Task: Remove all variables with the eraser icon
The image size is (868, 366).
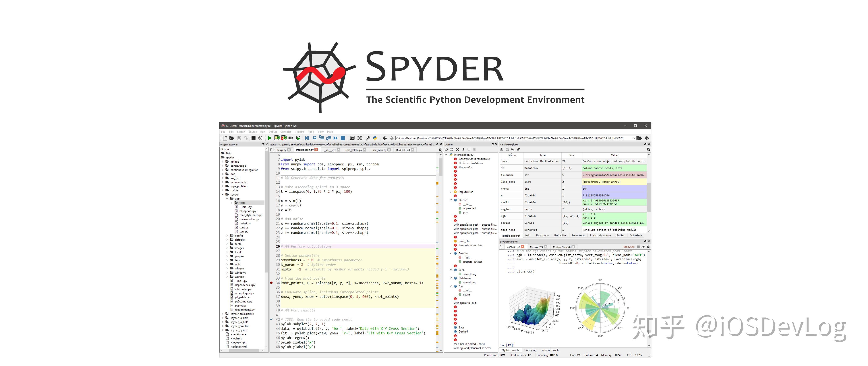Action: point(519,149)
